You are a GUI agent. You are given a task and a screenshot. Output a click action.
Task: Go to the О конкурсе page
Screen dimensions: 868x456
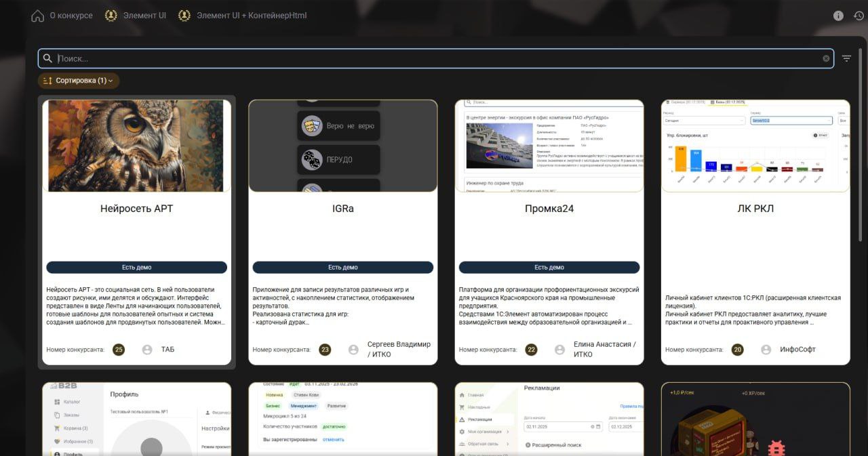[x=71, y=16]
